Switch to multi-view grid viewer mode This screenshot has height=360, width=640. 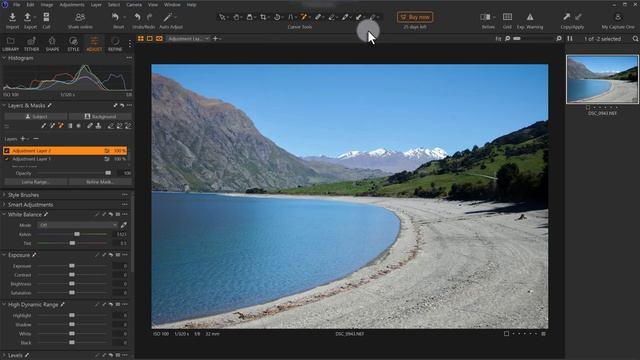140,39
